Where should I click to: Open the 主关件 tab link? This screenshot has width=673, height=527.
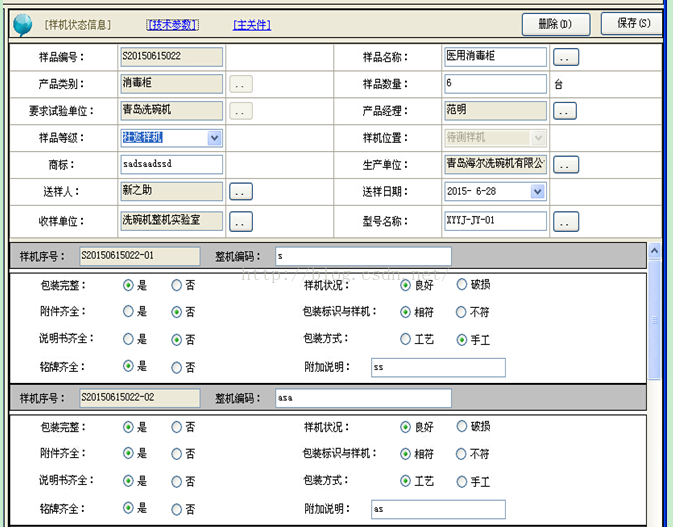click(252, 25)
